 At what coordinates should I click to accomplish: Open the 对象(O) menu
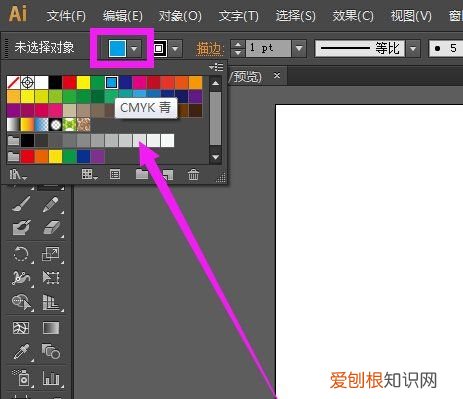pos(180,16)
